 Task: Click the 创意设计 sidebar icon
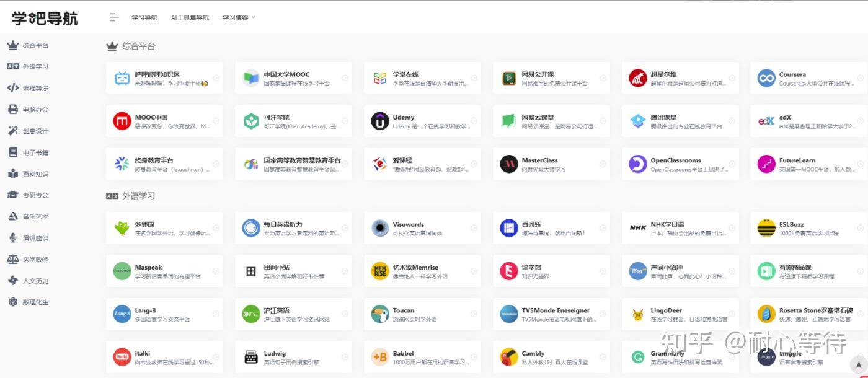click(12, 131)
